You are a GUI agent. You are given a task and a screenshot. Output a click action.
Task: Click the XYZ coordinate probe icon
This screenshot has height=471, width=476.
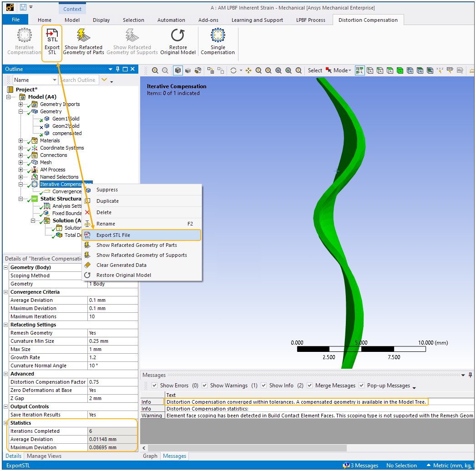coord(440,70)
